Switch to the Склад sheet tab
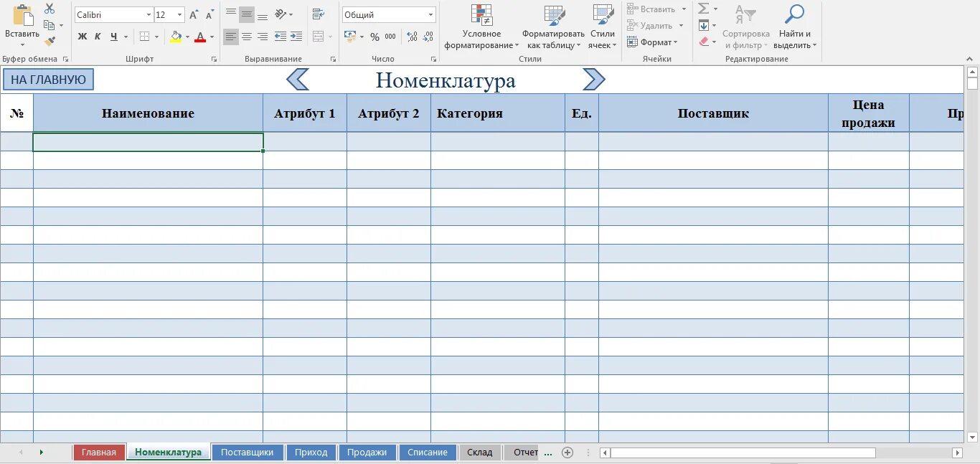 tap(480, 453)
